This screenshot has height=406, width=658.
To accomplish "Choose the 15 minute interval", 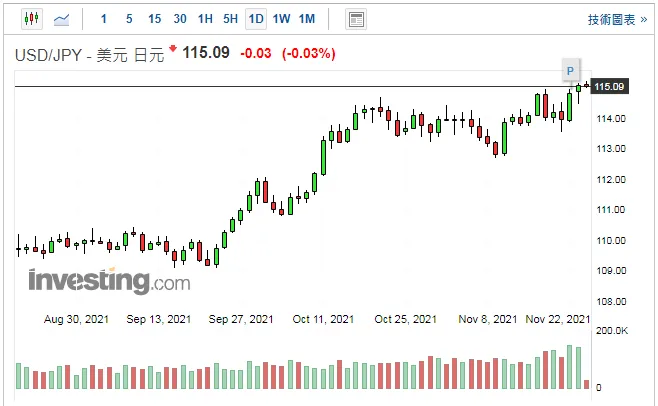I will click(x=154, y=19).
